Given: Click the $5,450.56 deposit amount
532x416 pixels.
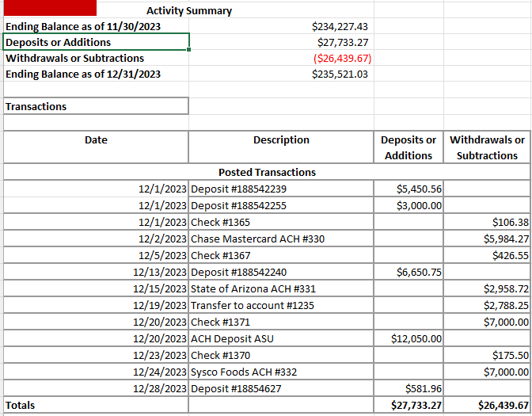Looking at the screenshot, I should point(408,189).
